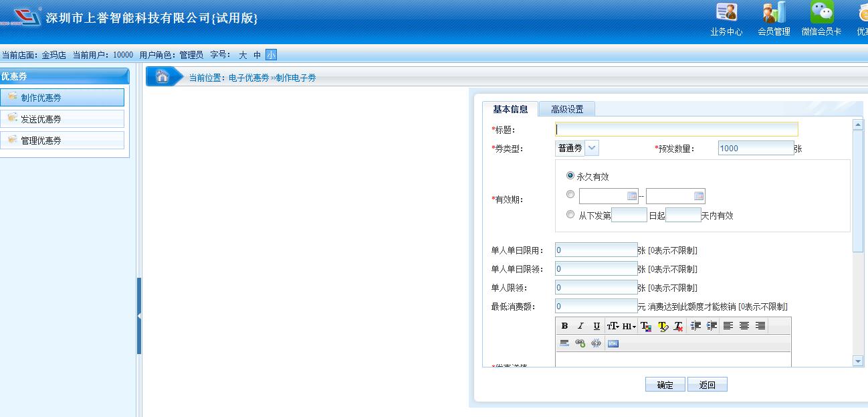
Task: Switch editor to HTML source view
Action: (x=613, y=343)
